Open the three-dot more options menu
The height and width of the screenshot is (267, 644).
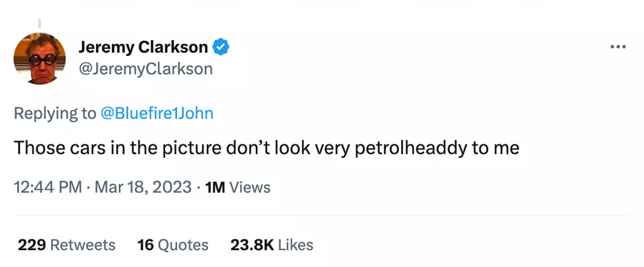tap(618, 47)
